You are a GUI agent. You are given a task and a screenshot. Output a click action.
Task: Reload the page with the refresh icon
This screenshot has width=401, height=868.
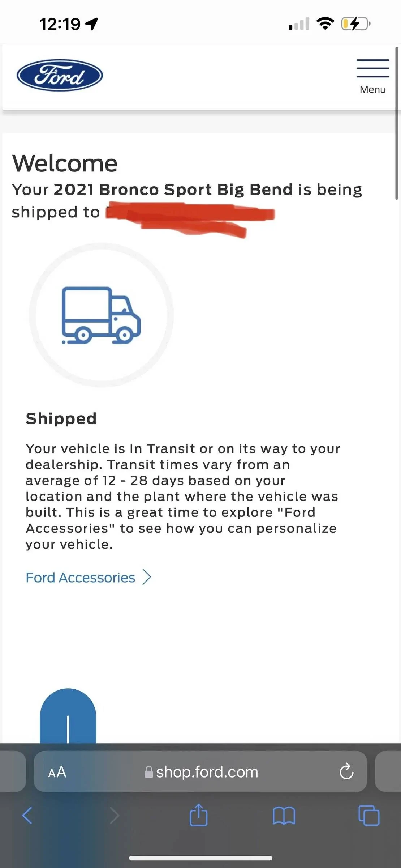tap(346, 771)
